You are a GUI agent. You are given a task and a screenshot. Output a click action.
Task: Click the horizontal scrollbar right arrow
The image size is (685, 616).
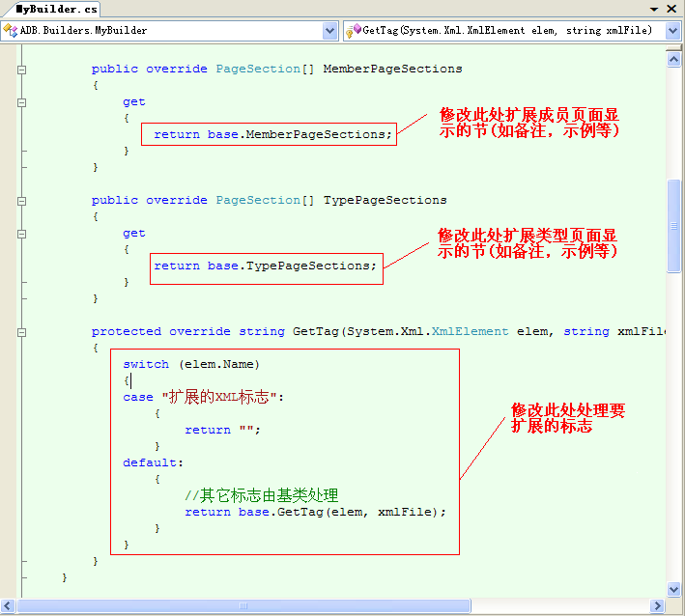click(657, 606)
